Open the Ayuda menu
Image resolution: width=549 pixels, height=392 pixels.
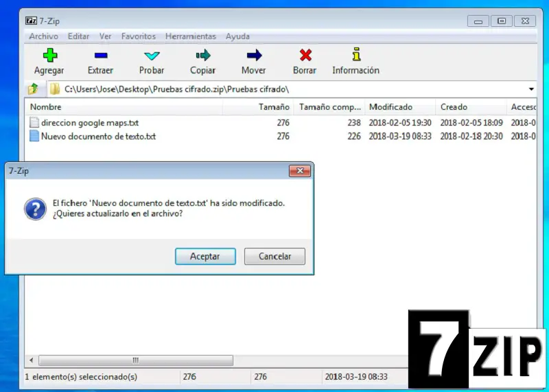coord(237,36)
